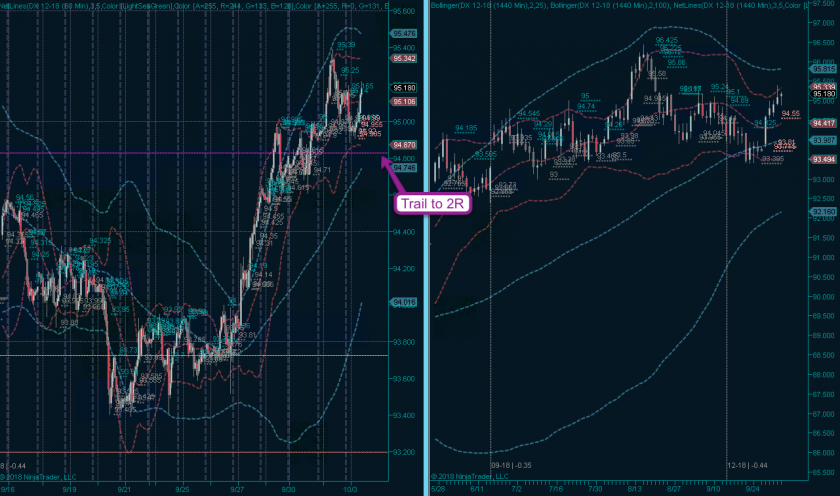This screenshot has width=840, height=496.
Task: Click the 93.600 axis value on left chart
Action: pyautogui.click(x=403, y=379)
